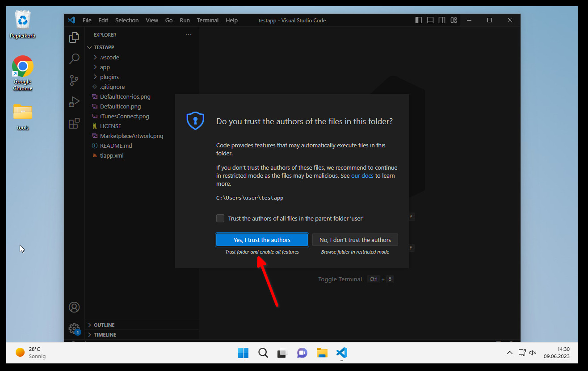Open File Explorer from the taskbar

click(x=322, y=353)
